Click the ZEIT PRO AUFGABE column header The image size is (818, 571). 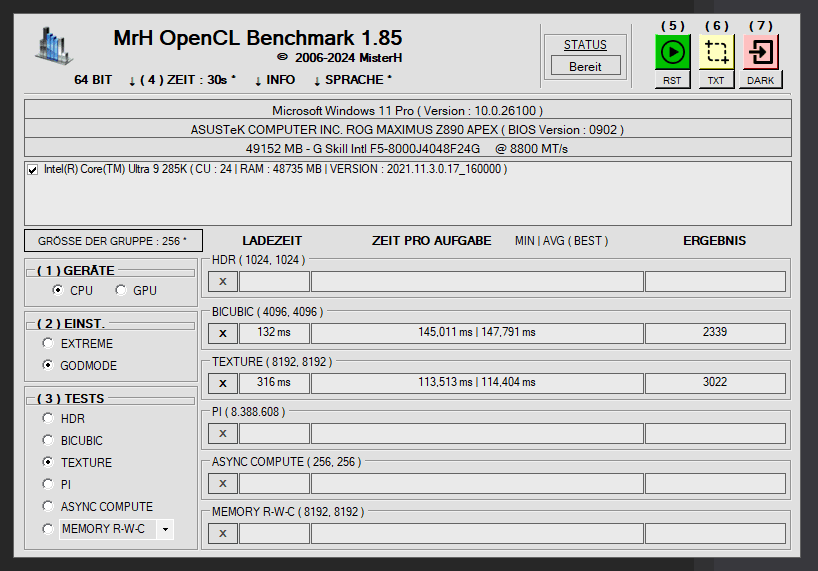[431, 241]
